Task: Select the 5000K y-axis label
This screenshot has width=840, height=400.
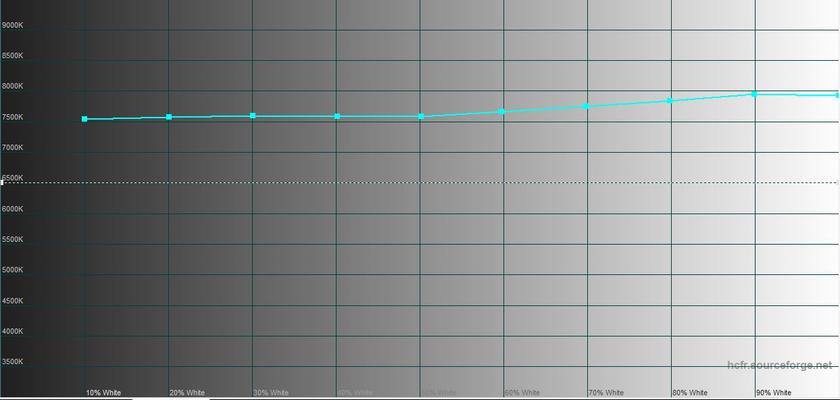Action: click(x=14, y=270)
